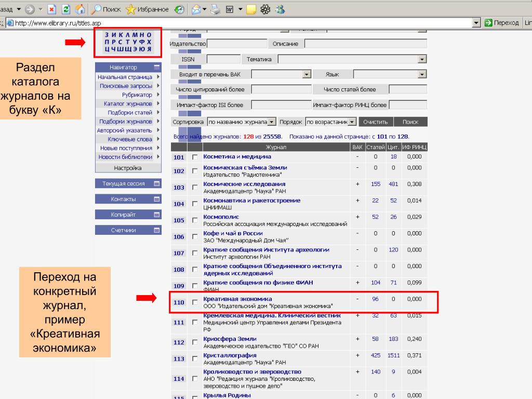532x399 pixels.
Task: Toggle Копирайт panel icon
Action: 156,215
